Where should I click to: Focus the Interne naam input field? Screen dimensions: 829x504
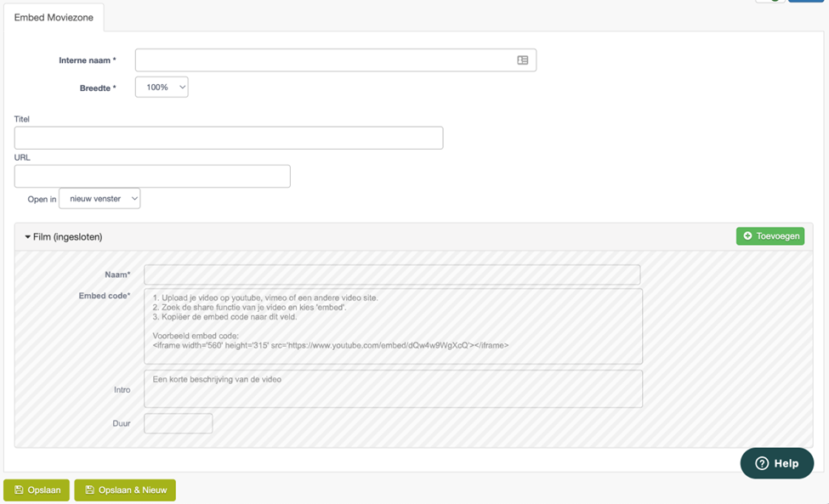pyautogui.click(x=336, y=60)
